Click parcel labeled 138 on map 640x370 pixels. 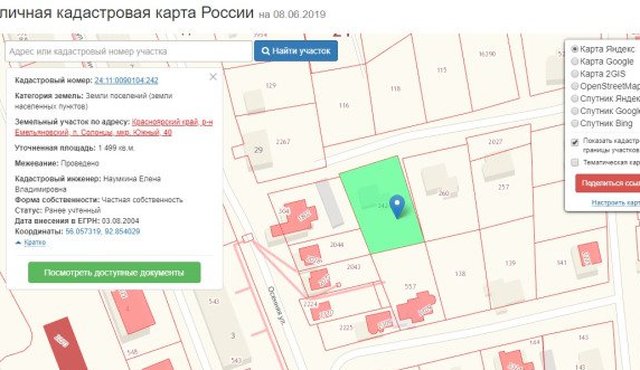point(460,273)
